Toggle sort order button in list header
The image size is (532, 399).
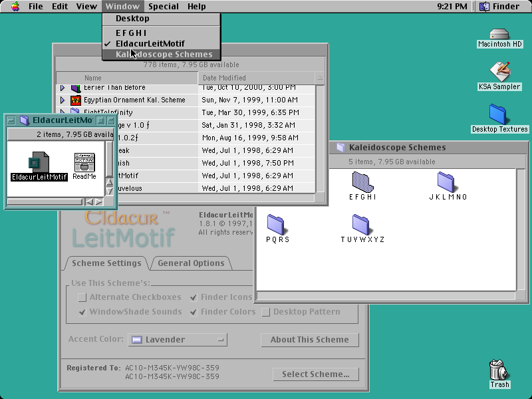tap(320, 78)
